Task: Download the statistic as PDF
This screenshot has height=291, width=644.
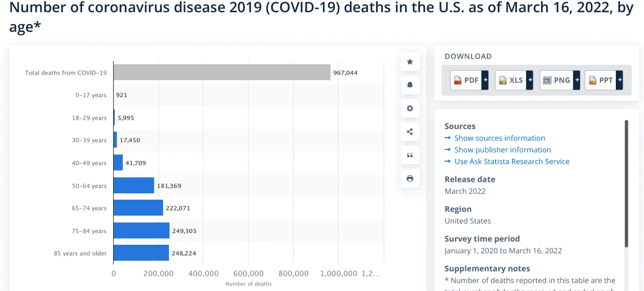Action: (466, 80)
